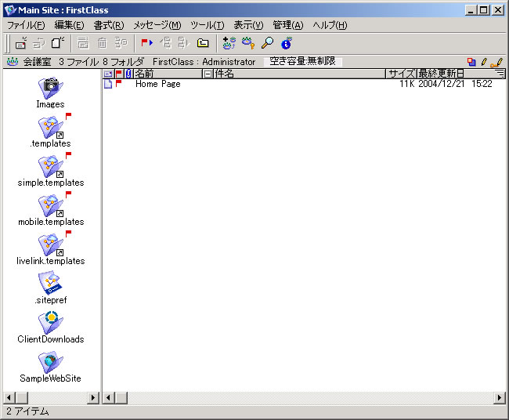Viewport: 509px width, 420px height.
Task: Click the grayed stacked-pages toolbar icon
Action: pos(83,43)
